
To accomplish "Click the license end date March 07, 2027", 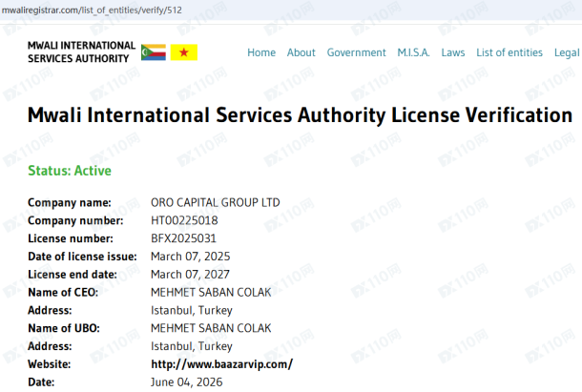I will click(x=190, y=275).
